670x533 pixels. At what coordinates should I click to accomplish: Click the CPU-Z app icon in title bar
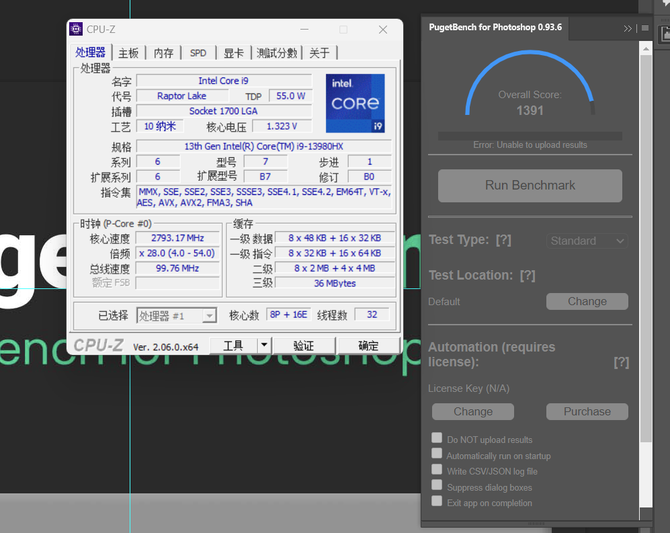pyautogui.click(x=76, y=29)
